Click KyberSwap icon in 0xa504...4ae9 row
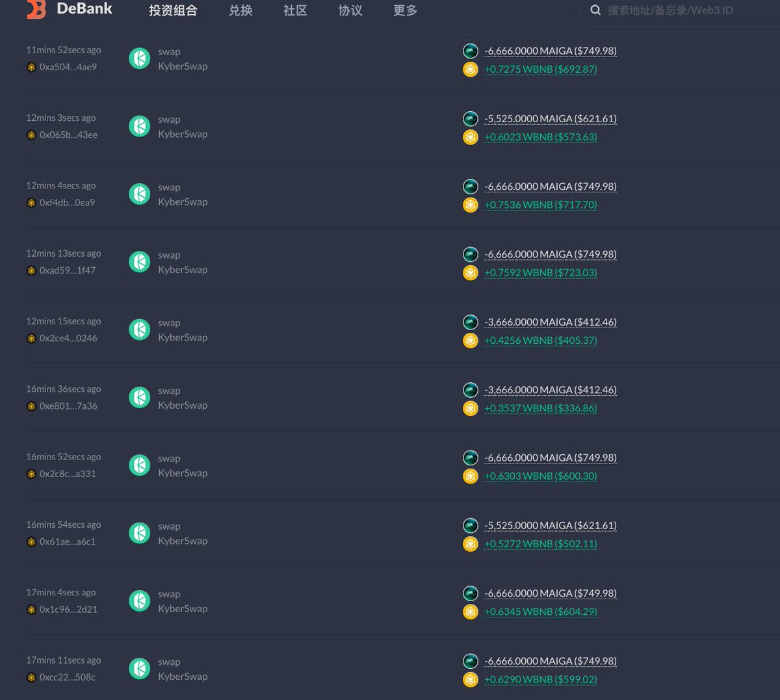Viewport: 780px width, 700px height. (140, 58)
